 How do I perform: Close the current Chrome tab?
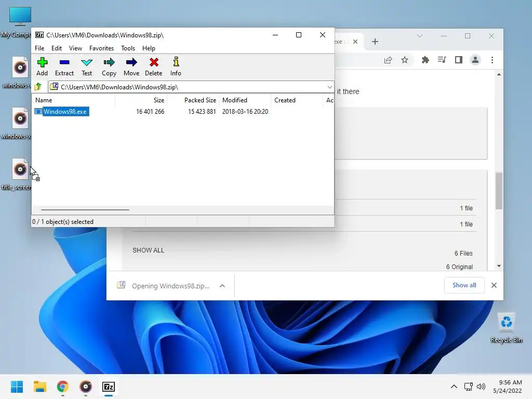(355, 42)
